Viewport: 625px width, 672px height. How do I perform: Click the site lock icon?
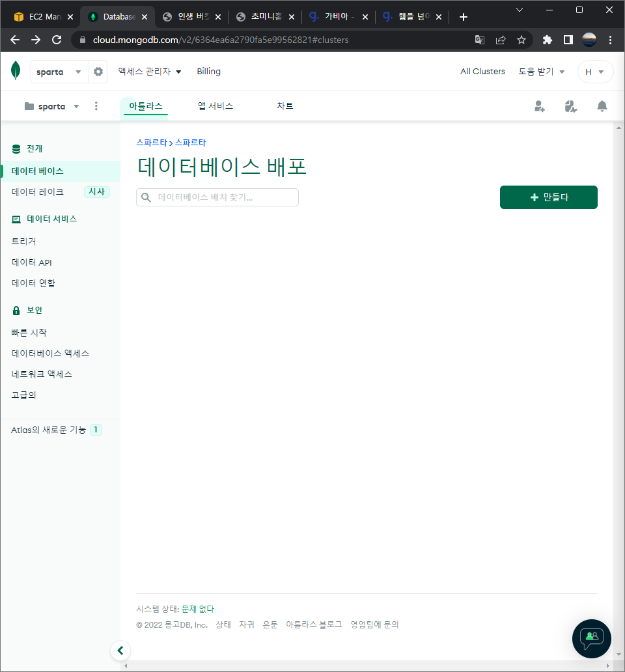83,40
